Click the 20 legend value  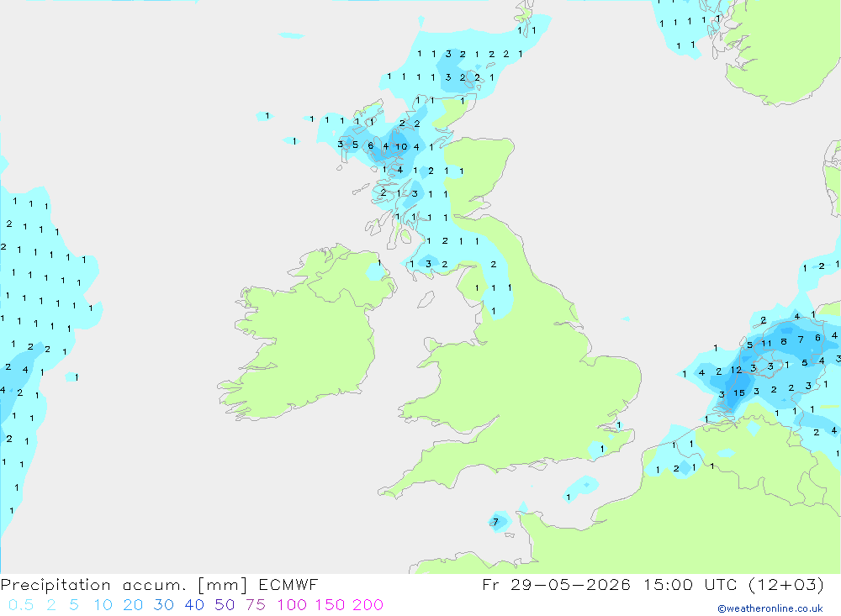[x=133, y=605]
